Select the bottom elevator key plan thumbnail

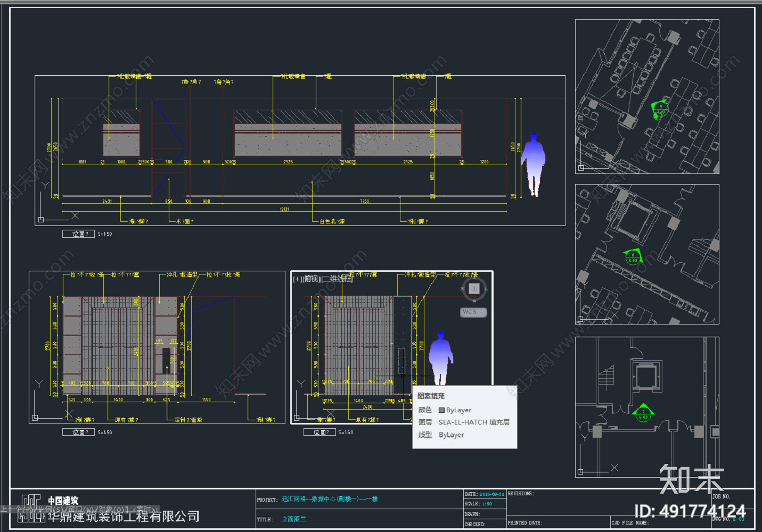pyautogui.click(x=647, y=407)
